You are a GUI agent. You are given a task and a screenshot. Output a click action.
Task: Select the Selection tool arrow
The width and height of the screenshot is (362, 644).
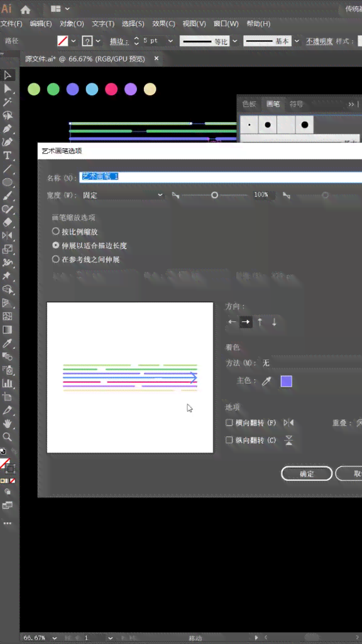[8, 75]
